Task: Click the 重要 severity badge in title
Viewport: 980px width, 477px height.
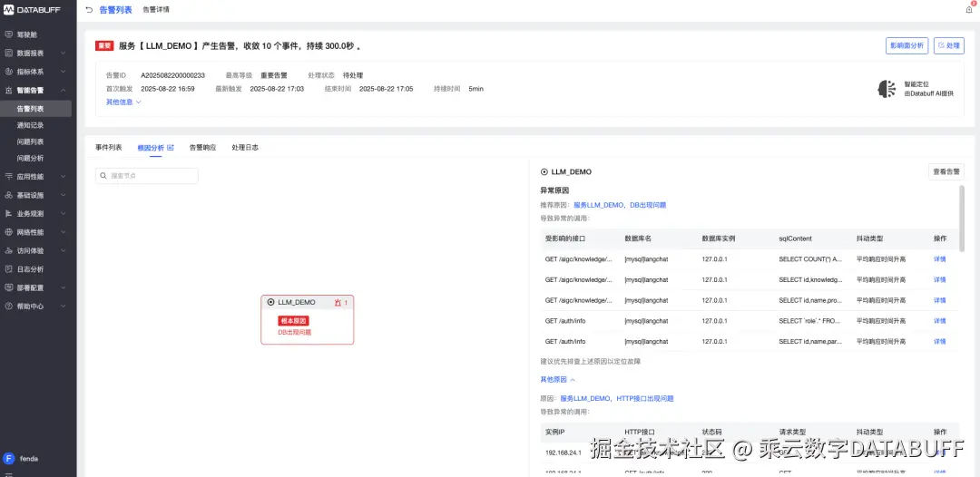Action: click(x=104, y=46)
